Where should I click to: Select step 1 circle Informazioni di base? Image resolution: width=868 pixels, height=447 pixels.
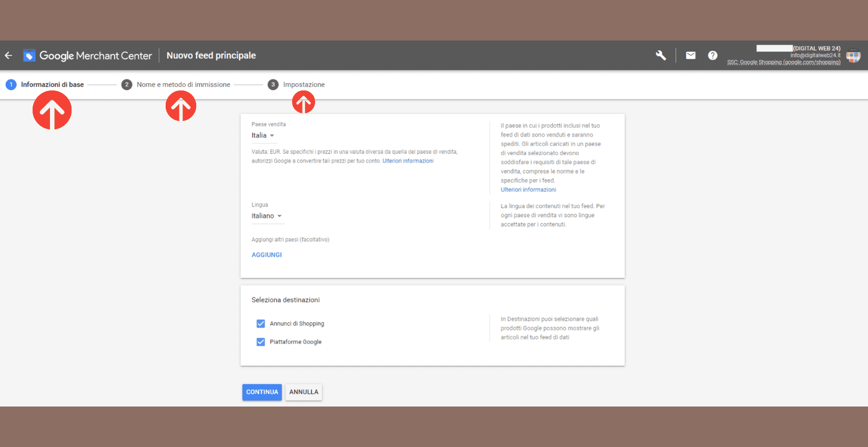11,85
